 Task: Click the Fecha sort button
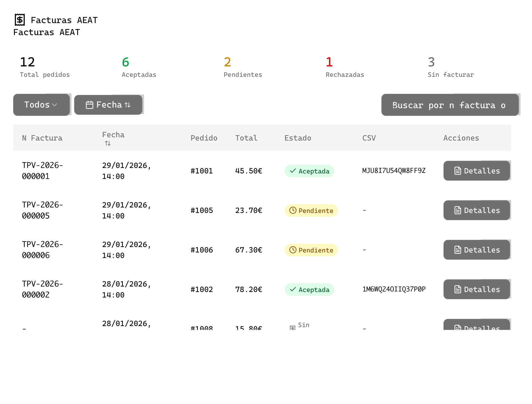click(x=108, y=105)
